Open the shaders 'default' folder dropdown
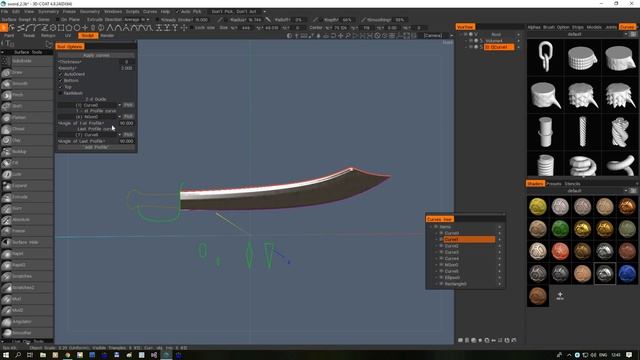This screenshot has height=360, width=640. click(x=577, y=191)
